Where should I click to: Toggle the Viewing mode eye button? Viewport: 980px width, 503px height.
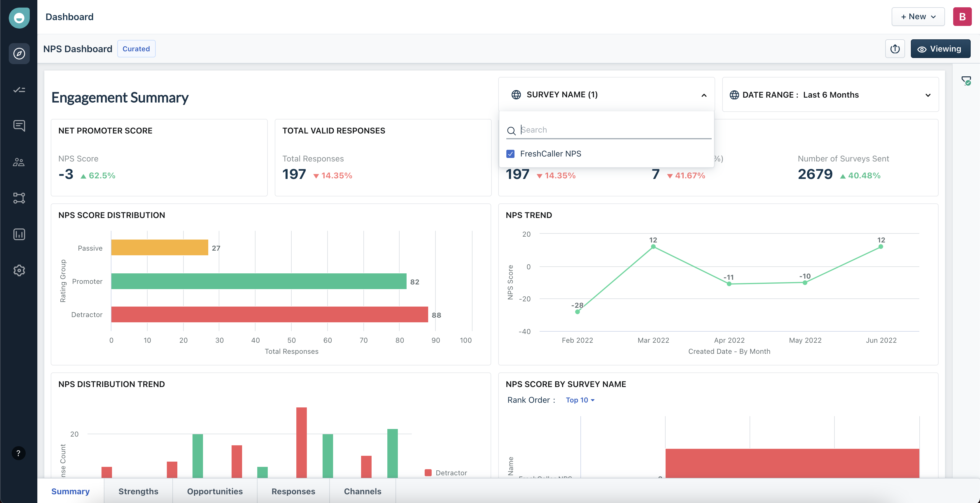940,49
